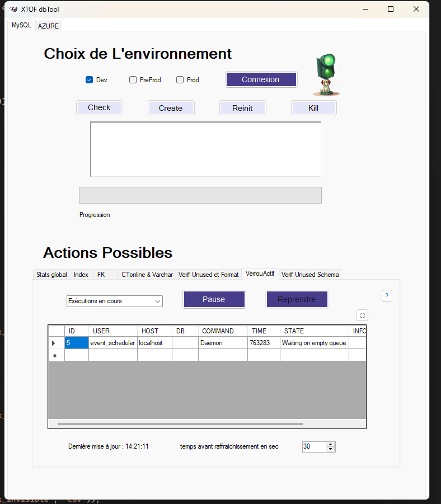This screenshot has width=441, height=504.
Task: Sort by the COMMAND column header
Action: (x=223, y=331)
